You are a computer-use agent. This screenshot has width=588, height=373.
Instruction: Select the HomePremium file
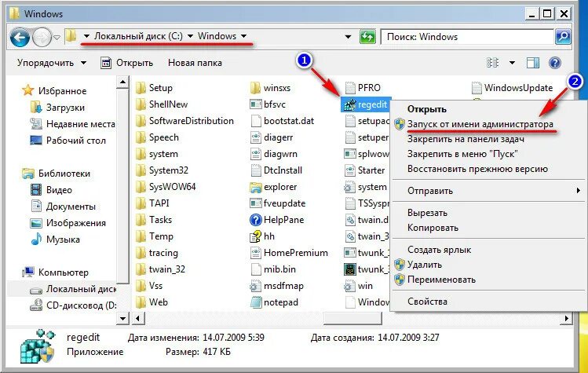(289, 253)
